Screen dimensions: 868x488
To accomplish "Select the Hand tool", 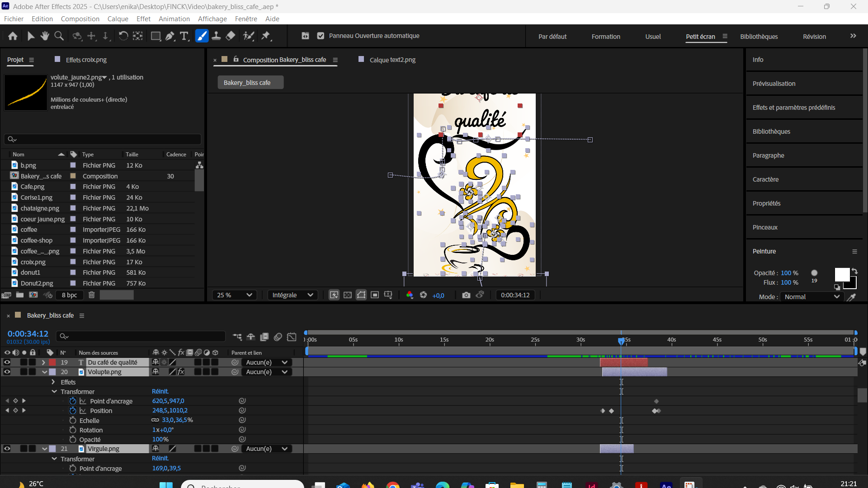I will pos(45,36).
